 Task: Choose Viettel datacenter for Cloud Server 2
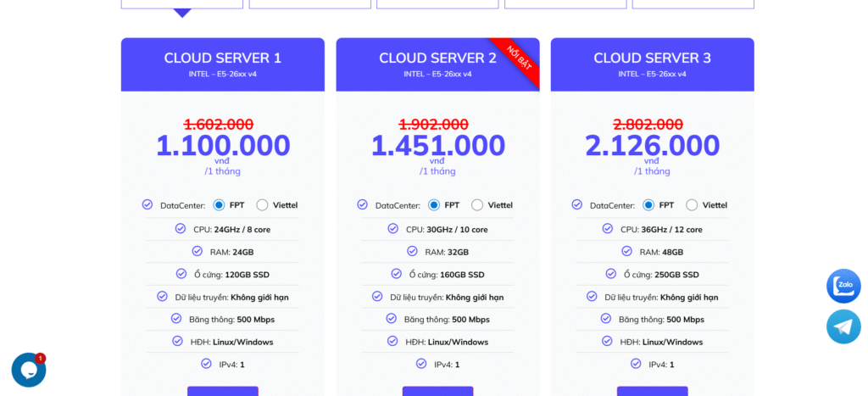click(x=477, y=205)
